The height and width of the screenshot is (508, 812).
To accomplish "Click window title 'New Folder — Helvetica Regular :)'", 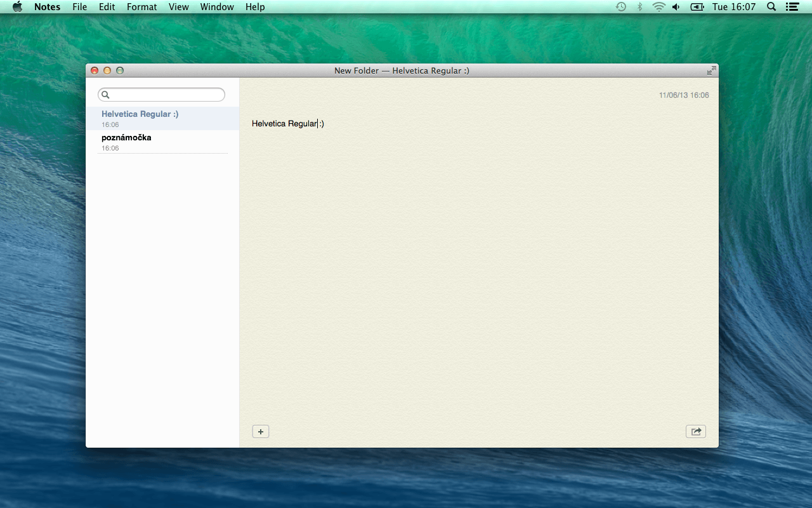I will coord(402,70).
